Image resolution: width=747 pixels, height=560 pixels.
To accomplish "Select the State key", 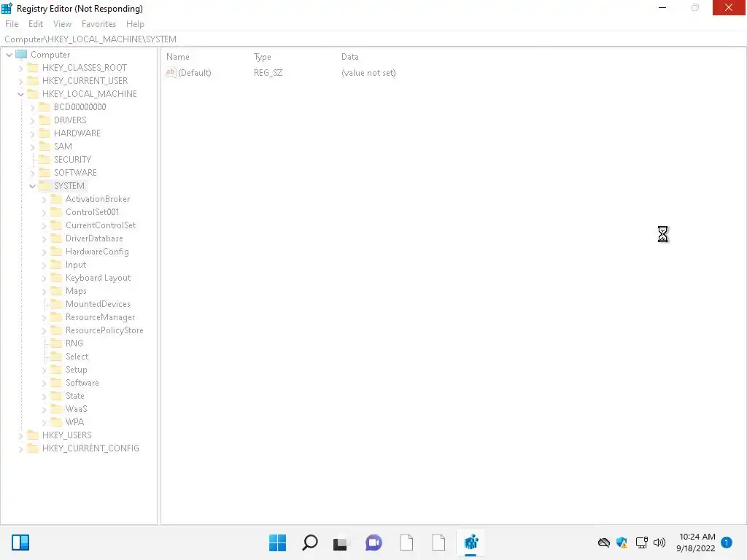I will pyautogui.click(x=75, y=396).
